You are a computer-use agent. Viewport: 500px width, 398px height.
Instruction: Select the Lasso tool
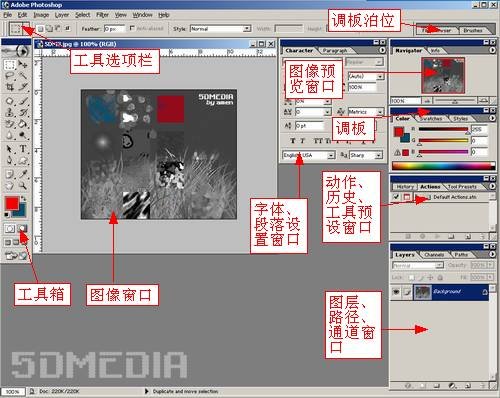(x=10, y=76)
